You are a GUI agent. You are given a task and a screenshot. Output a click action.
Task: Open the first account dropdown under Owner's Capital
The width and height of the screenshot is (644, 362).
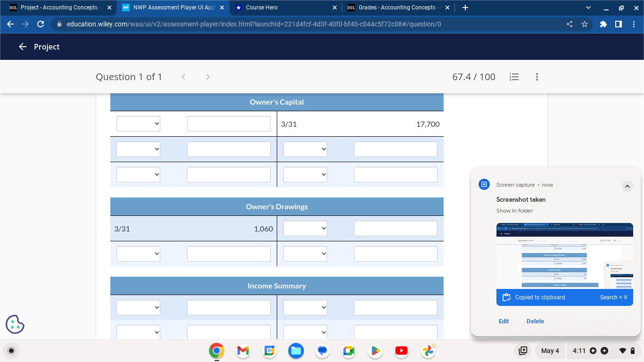coord(138,123)
